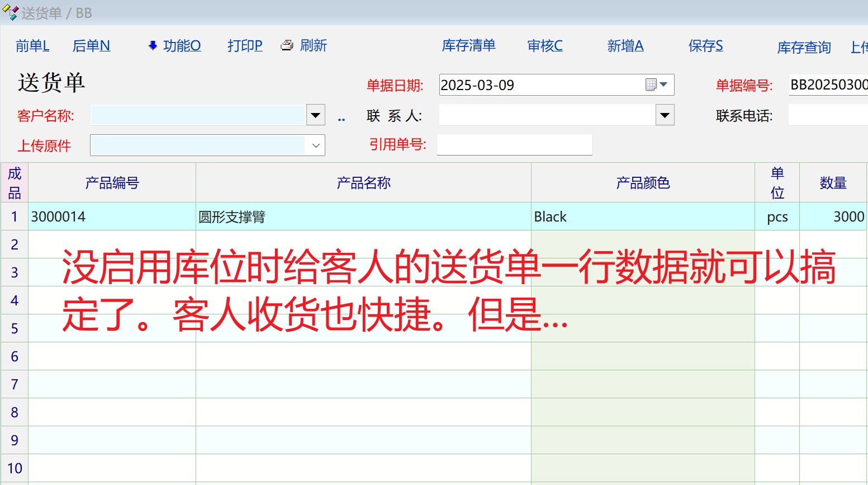Open the 打印P print menu
The image size is (868, 485).
tap(245, 46)
